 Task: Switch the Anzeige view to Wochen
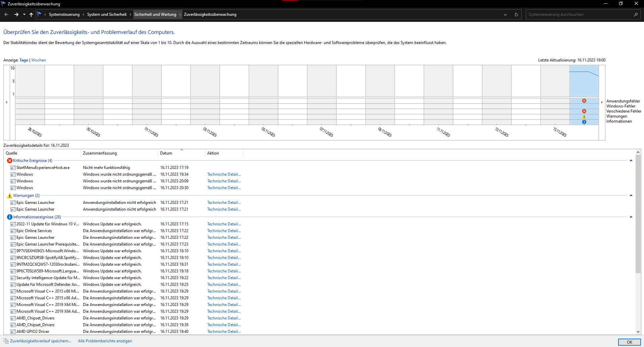click(x=38, y=60)
